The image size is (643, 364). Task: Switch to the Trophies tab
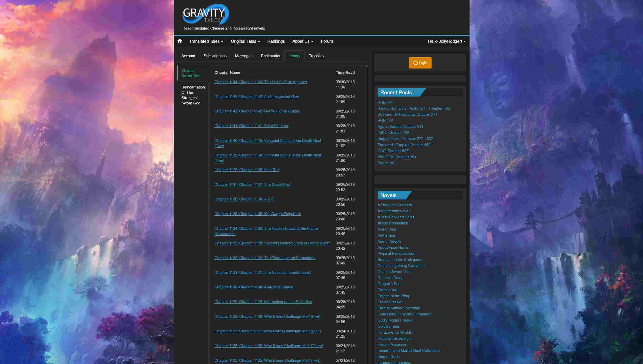coord(316,56)
